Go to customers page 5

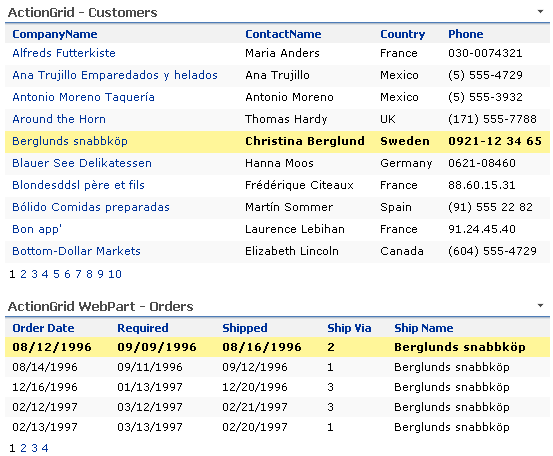[56, 274]
